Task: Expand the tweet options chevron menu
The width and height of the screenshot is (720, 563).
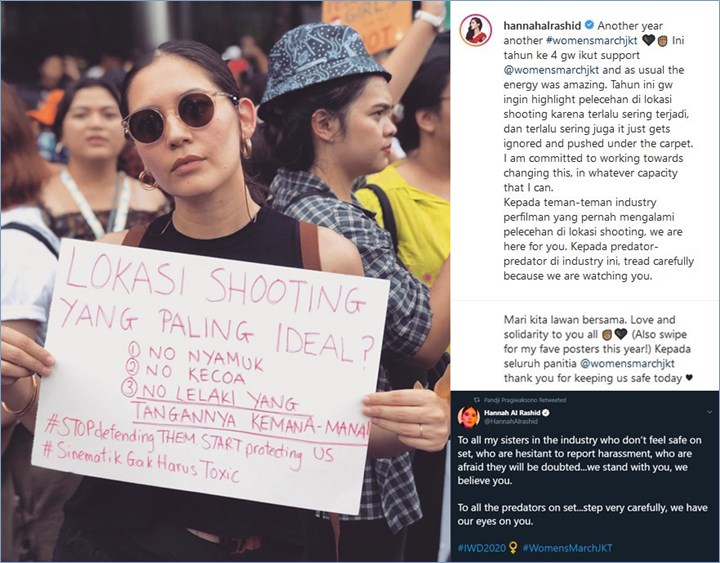Action: pyautogui.click(x=710, y=412)
